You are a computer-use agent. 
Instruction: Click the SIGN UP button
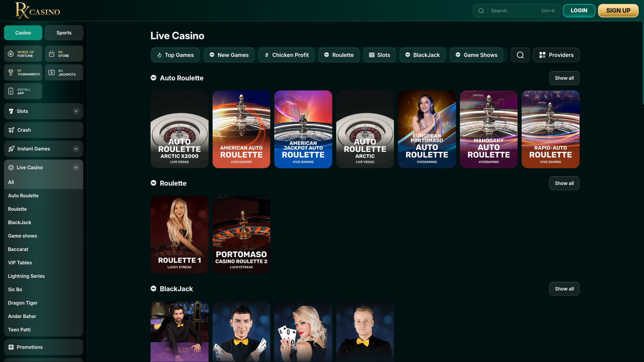tap(618, 11)
